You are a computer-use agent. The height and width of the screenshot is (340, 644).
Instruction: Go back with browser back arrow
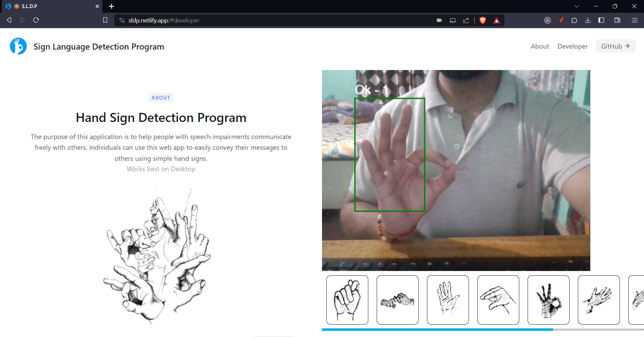(x=9, y=20)
